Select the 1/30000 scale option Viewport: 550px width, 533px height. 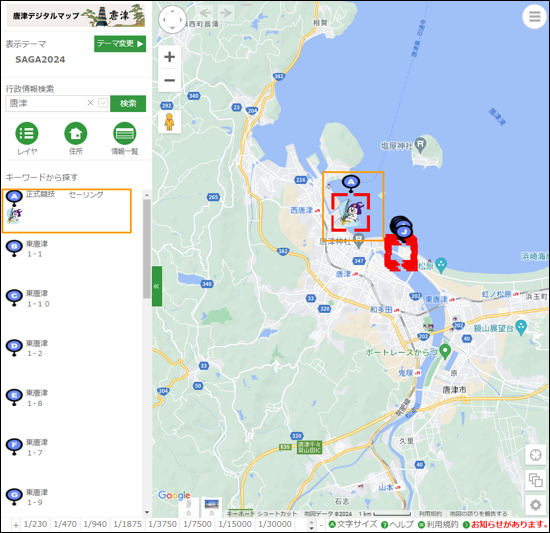pyautogui.click(x=275, y=524)
